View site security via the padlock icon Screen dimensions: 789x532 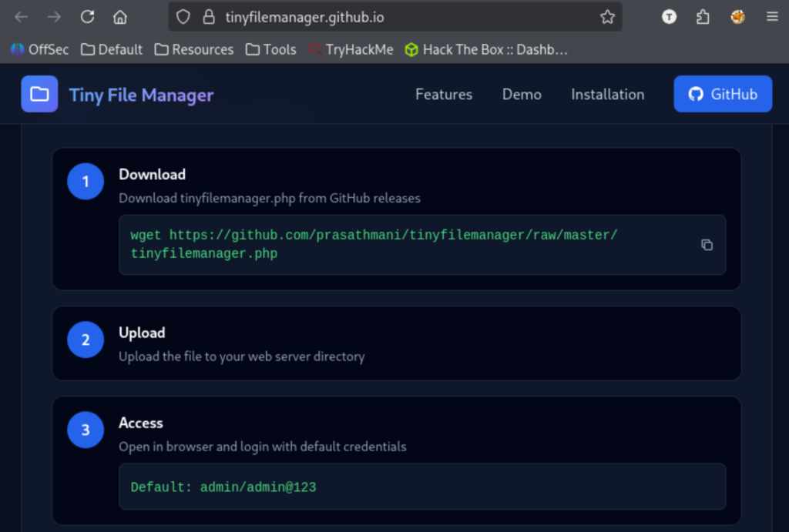(208, 17)
